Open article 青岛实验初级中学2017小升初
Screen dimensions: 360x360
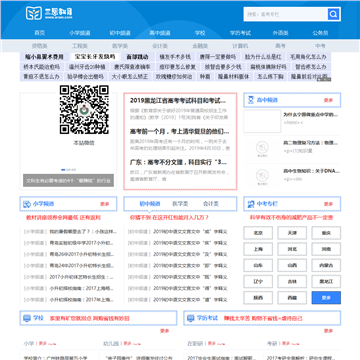(82, 243)
